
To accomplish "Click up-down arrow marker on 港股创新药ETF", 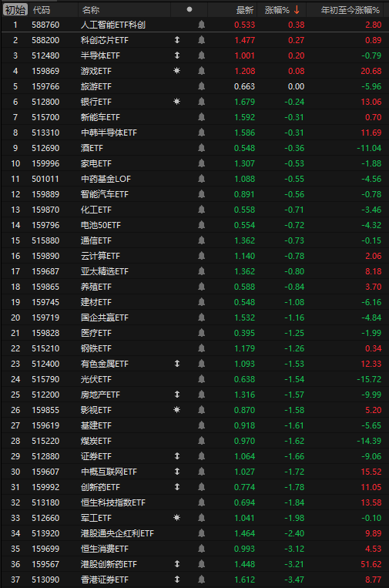I will coord(177,563).
